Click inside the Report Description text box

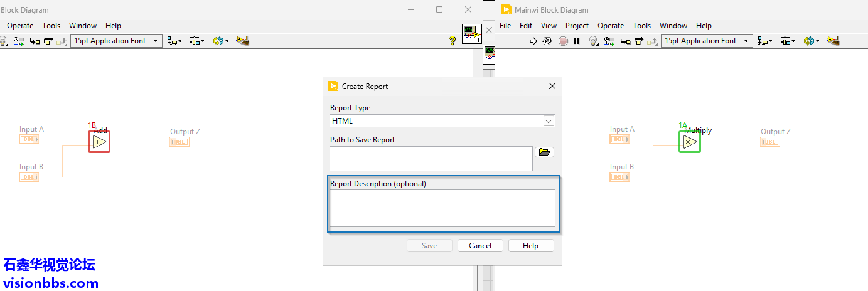[442, 208]
